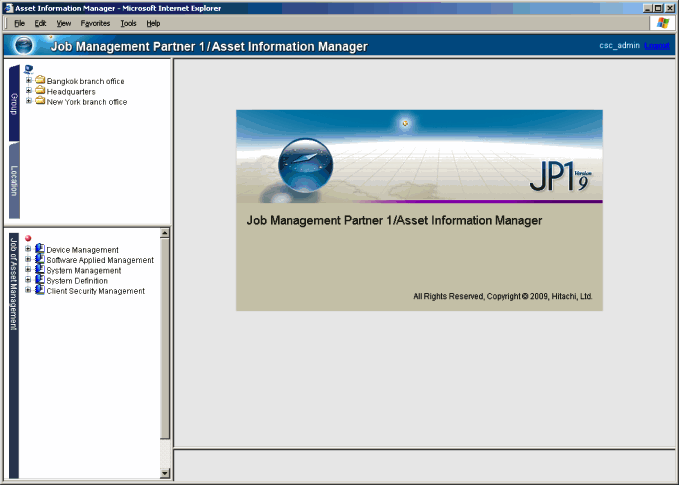The height and width of the screenshot is (485, 679).
Task: Click the Logout link
Action: click(x=658, y=46)
